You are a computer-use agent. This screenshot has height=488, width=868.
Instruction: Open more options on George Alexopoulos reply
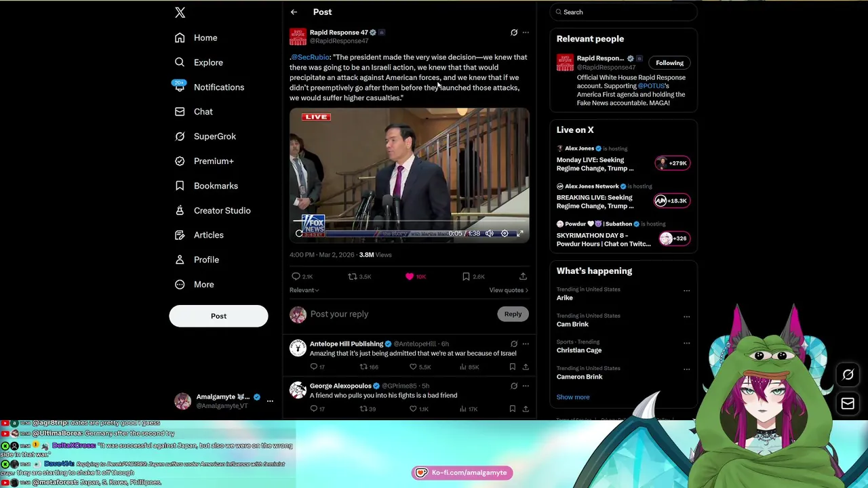pyautogui.click(x=526, y=386)
